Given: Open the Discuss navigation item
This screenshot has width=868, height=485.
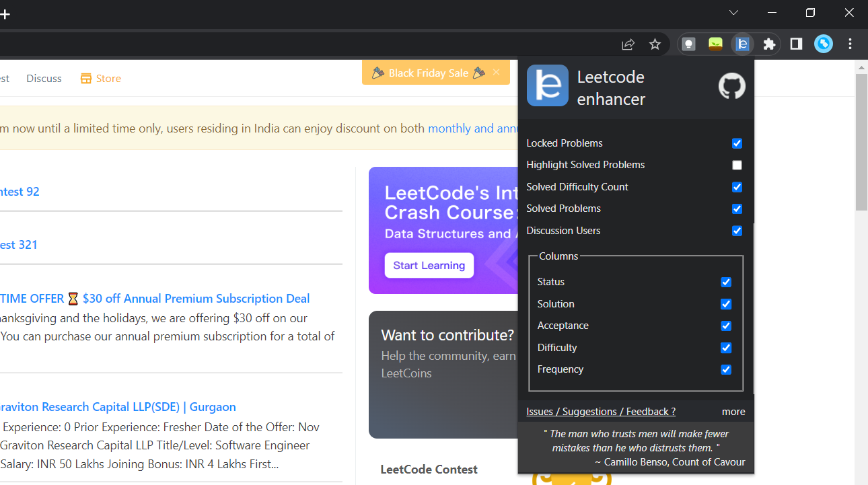Looking at the screenshot, I should (44, 79).
